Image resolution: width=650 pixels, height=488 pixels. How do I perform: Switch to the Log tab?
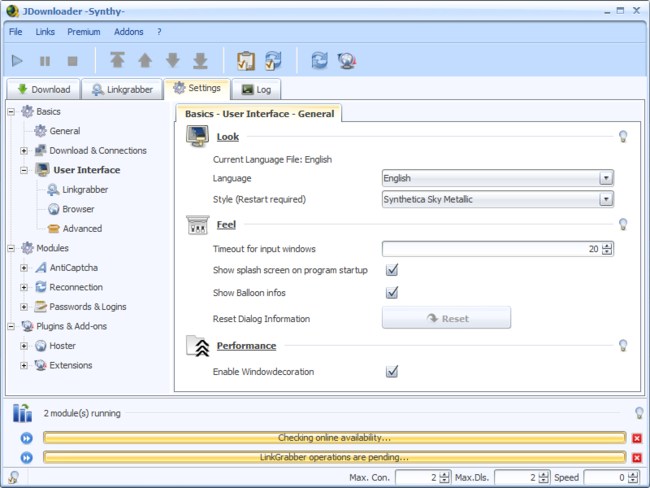(256, 89)
